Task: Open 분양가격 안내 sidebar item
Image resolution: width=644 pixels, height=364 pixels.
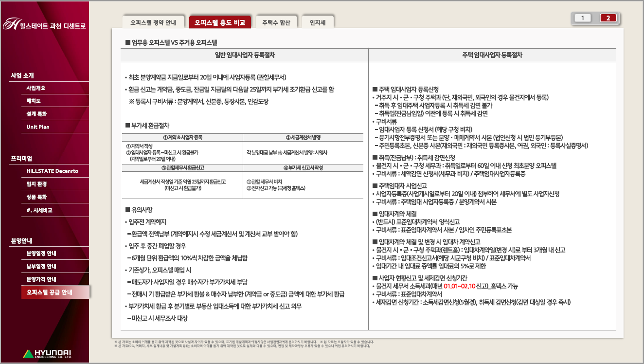Action: [41, 279]
